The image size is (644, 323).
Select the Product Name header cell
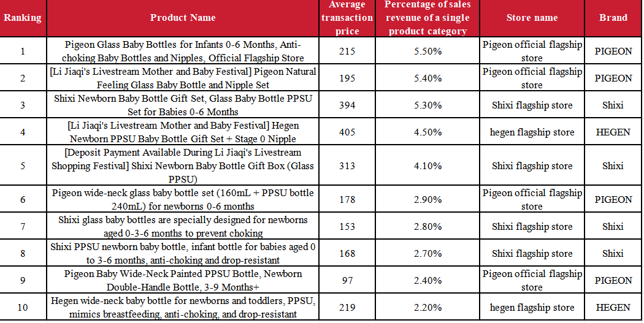tap(183, 18)
